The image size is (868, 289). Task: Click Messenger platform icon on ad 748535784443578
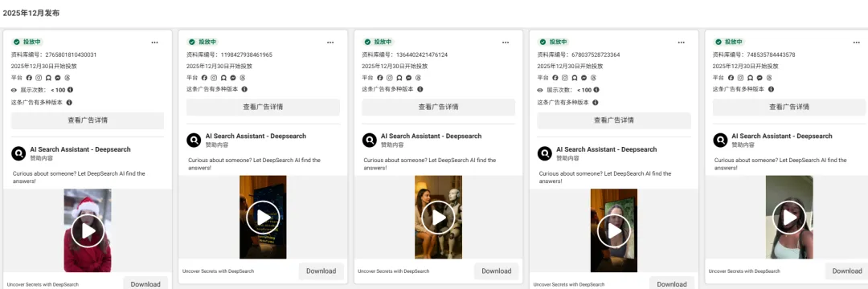(x=759, y=78)
